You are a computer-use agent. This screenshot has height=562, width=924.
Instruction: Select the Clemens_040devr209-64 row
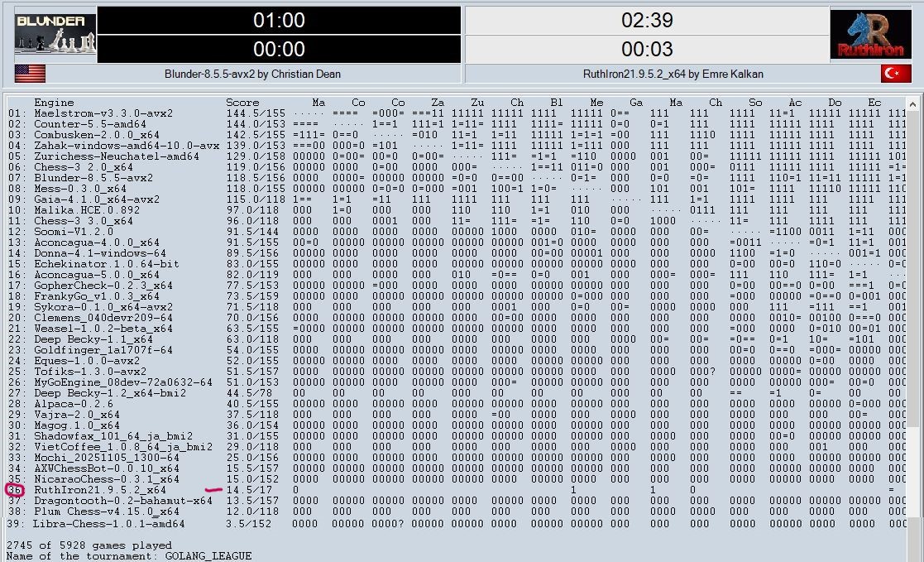pos(457,318)
